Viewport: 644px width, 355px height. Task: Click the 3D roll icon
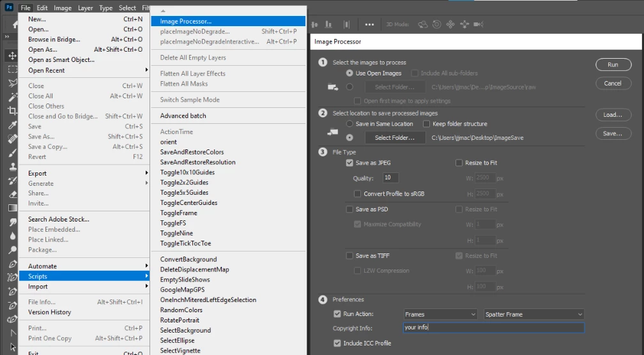[436, 25]
